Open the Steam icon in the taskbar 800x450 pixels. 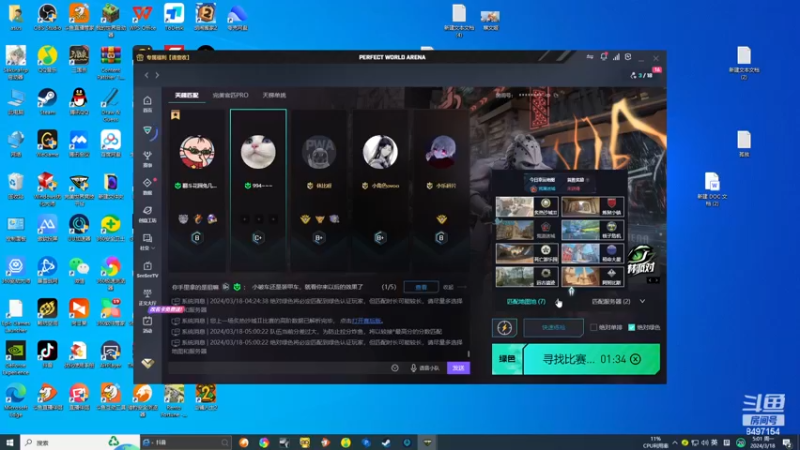point(386,442)
